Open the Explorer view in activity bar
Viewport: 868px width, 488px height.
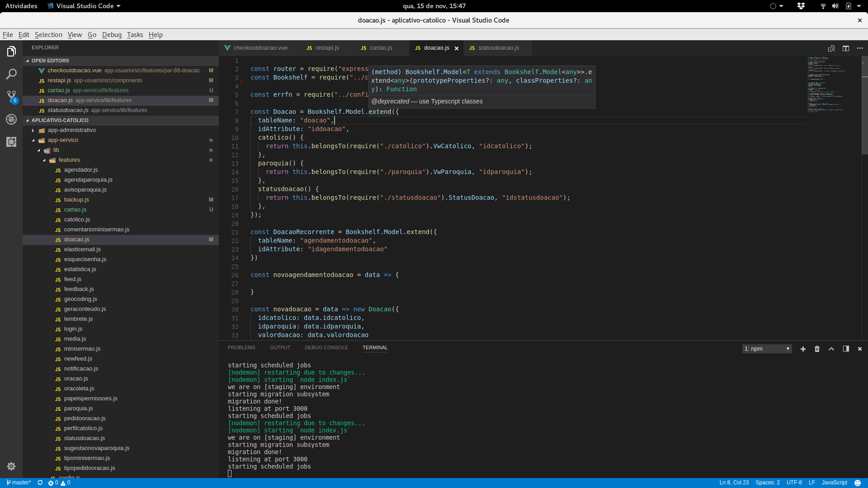click(11, 52)
